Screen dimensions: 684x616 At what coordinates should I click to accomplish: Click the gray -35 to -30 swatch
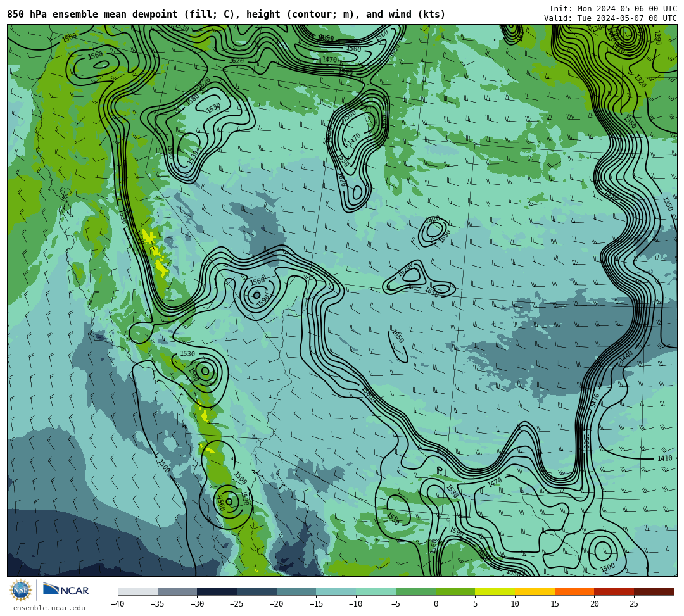tap(177, 591)
